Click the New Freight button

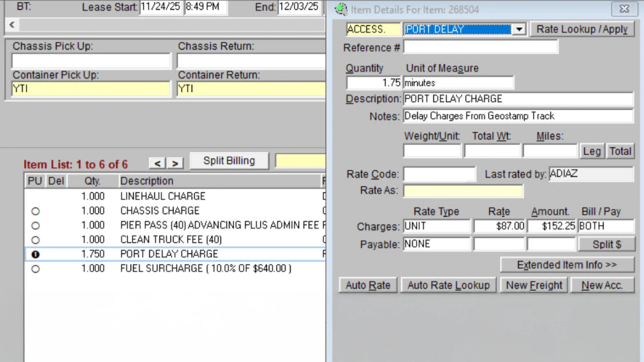(534, 285)
